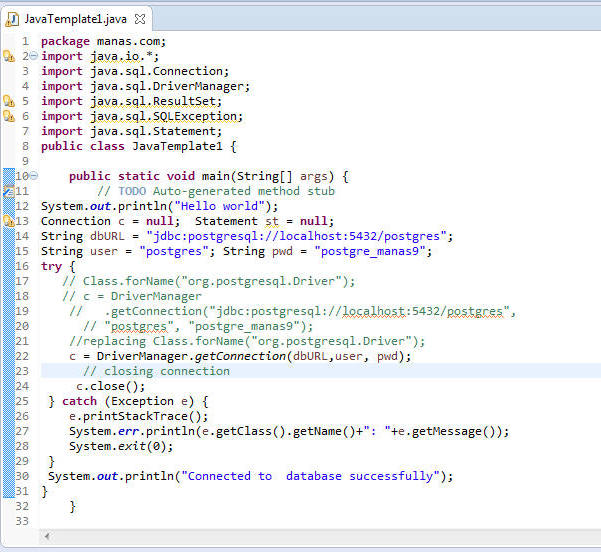Click 'String user = "postgres";' on line 15
The image size is (601, 552).
click(128, 251)
